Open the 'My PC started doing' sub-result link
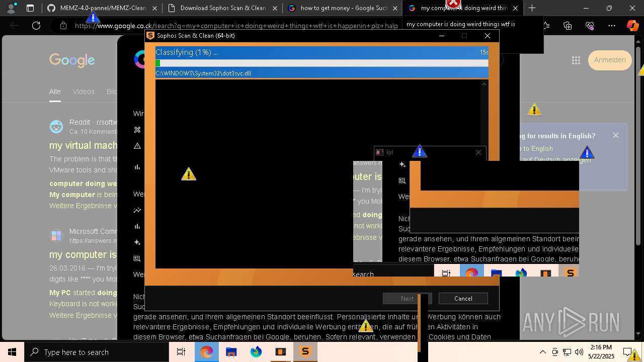Screen dimensions: 644x362 [x=83, y=292]
